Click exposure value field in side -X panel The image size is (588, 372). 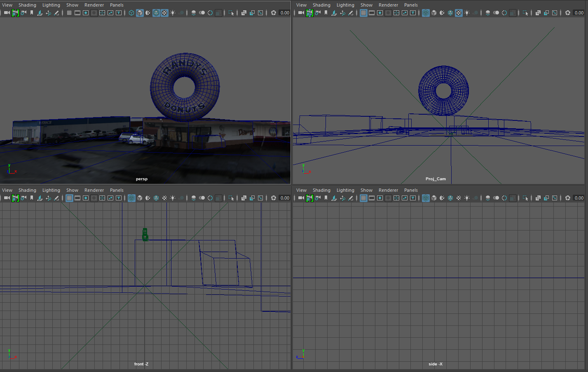579,198
